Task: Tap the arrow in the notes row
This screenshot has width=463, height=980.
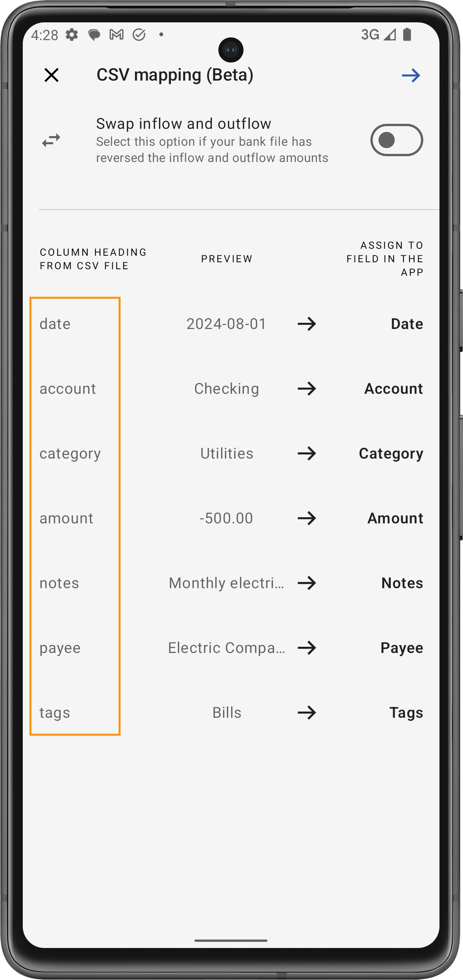Action: coord(307,583)
